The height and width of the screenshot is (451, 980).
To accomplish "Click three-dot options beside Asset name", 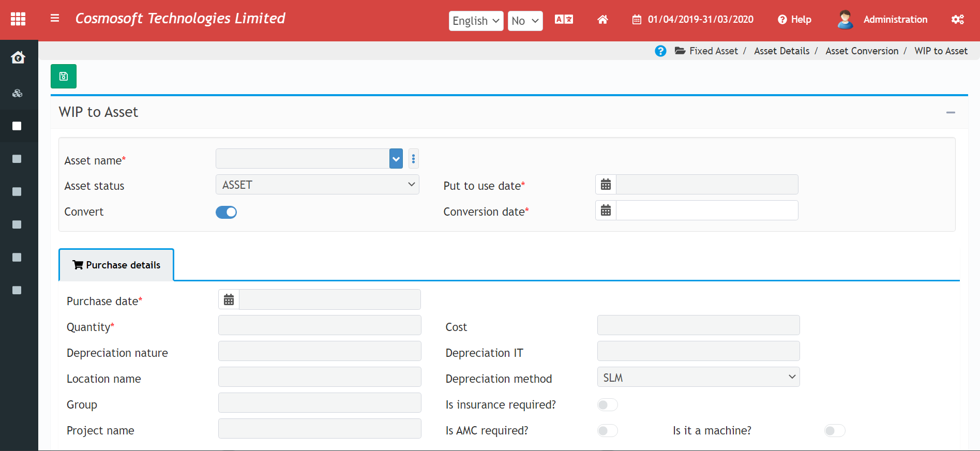I will click(x=413, y=159).
